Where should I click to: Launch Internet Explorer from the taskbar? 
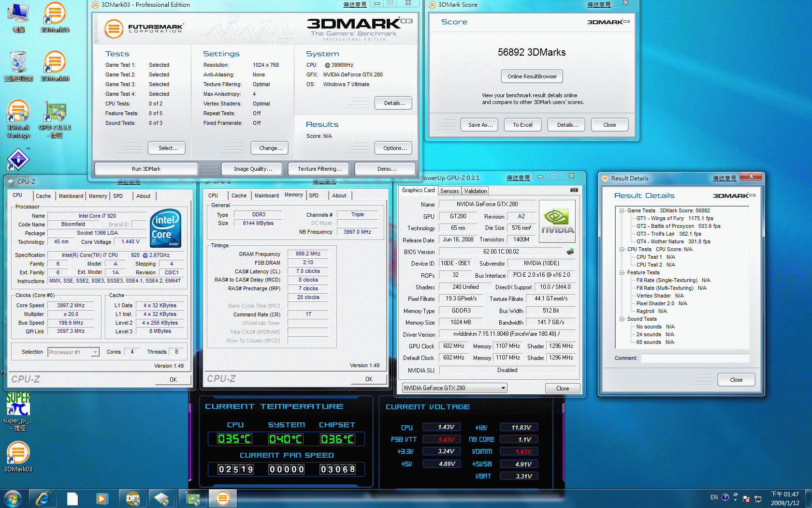pyautogui.click(x=43, y=498)
